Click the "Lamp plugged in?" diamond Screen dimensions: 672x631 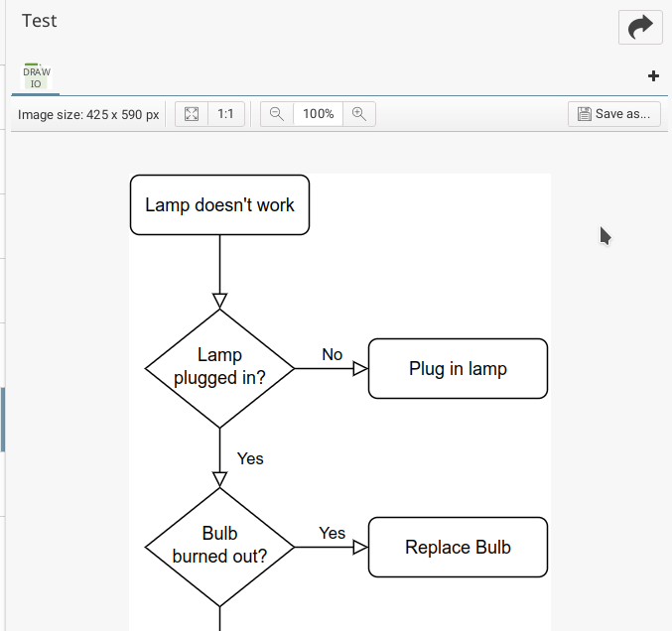pyautogui.click(x=219, y=368)
